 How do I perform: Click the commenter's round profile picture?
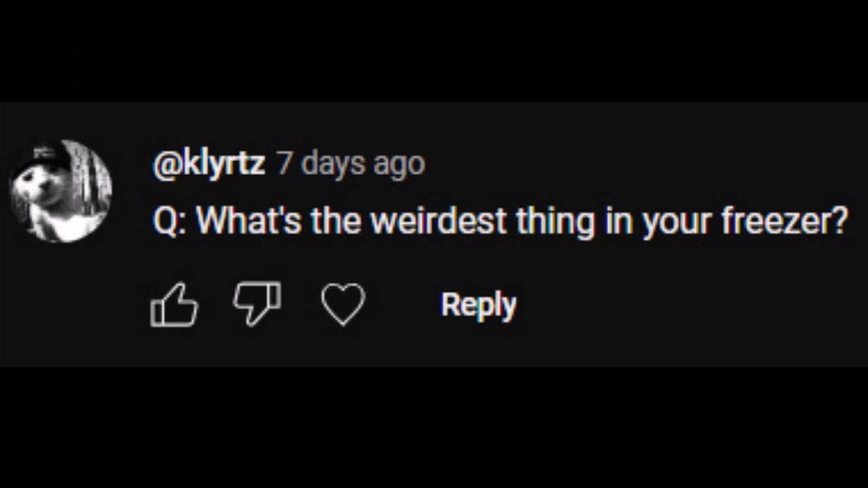pos(61,191)
